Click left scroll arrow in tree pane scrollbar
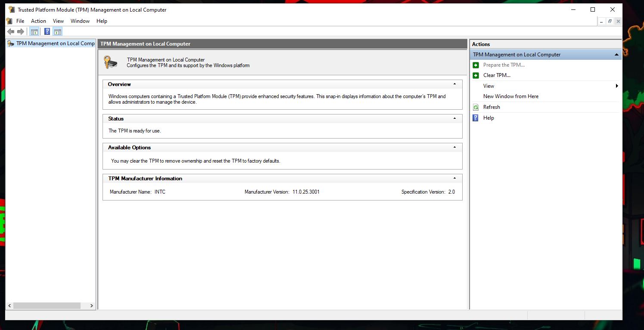644x330 pixels. coord(9,305)
